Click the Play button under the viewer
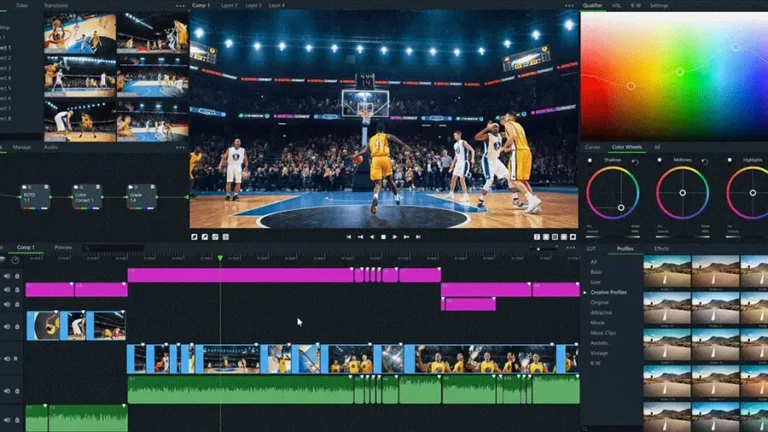This screenshot has width=768, height=432. (x=395, y=237)
